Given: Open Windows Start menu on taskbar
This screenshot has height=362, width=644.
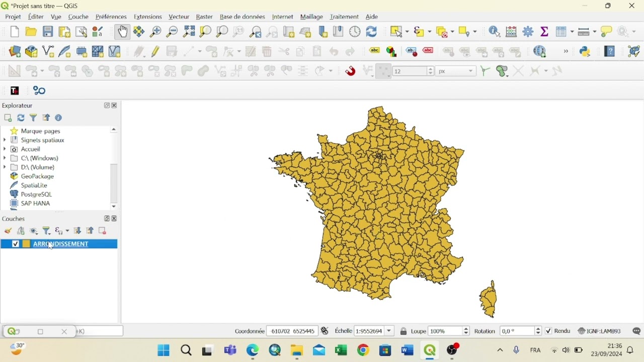Looking at the screenshot, I should click(x=164, y=351).
